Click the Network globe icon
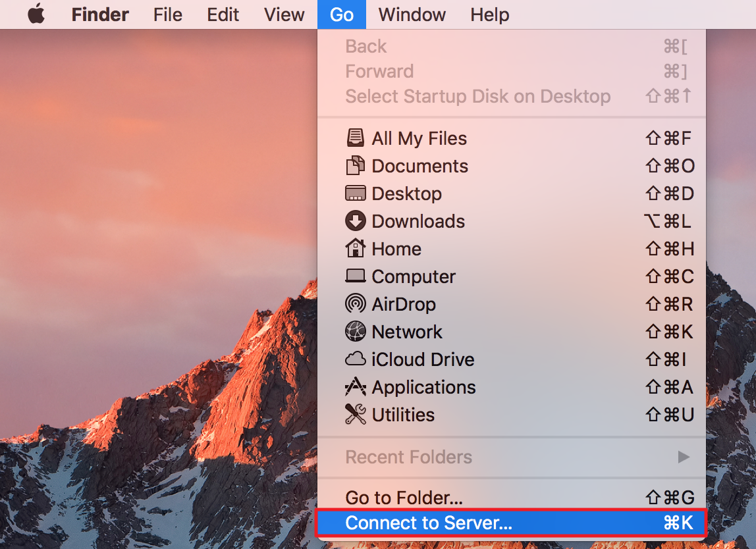Image resolution: width=756 pixels, height=549 pixels. click(x=356, y=331)
